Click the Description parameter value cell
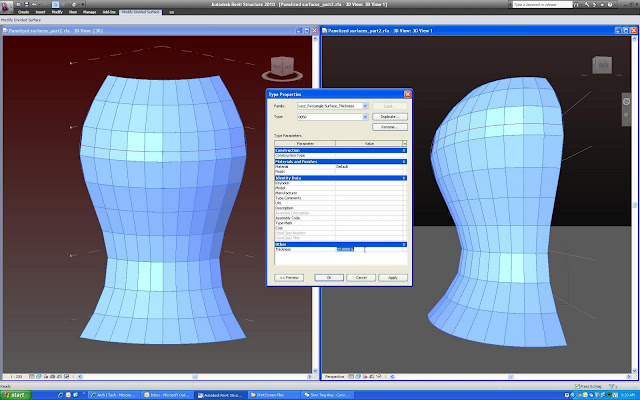 coord(370,208)
